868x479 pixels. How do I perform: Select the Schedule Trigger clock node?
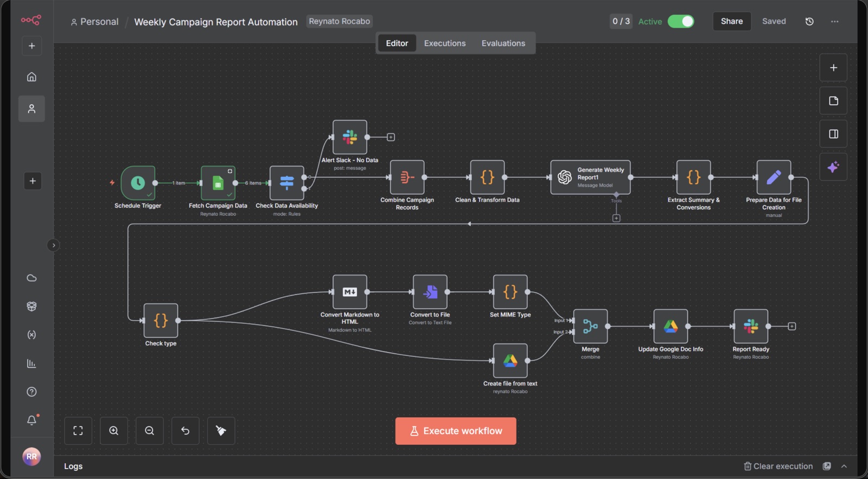click(x=138, y=183)
